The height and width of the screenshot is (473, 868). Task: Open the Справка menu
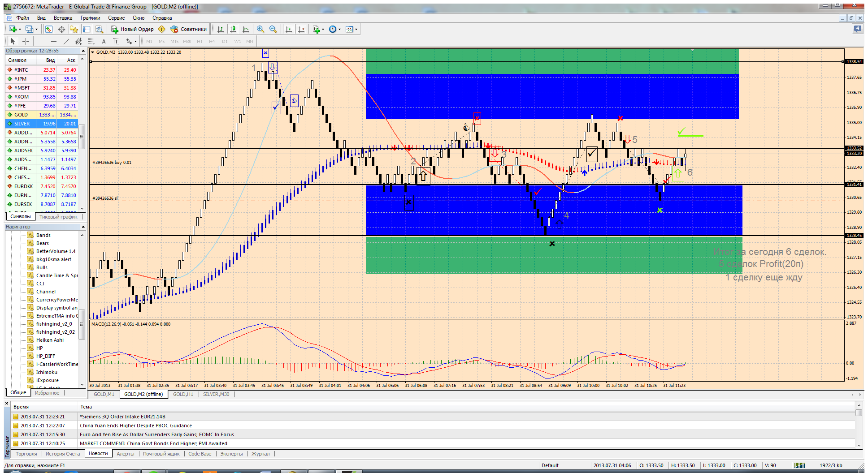162,18
